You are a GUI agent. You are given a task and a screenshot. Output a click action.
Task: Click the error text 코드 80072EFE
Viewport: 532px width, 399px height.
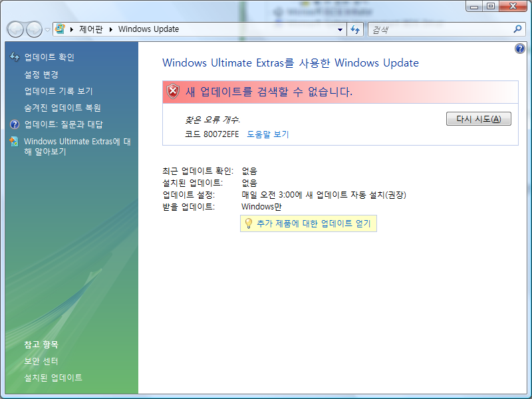(x=212, y=134)
